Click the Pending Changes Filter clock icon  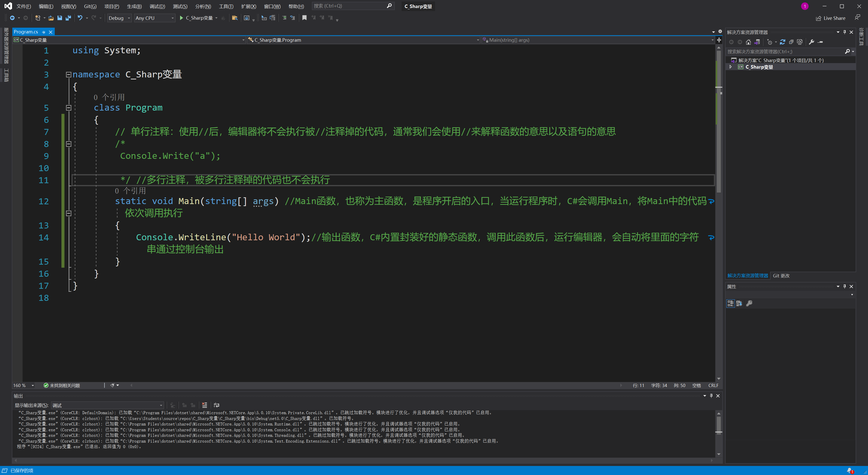point(770,42)
